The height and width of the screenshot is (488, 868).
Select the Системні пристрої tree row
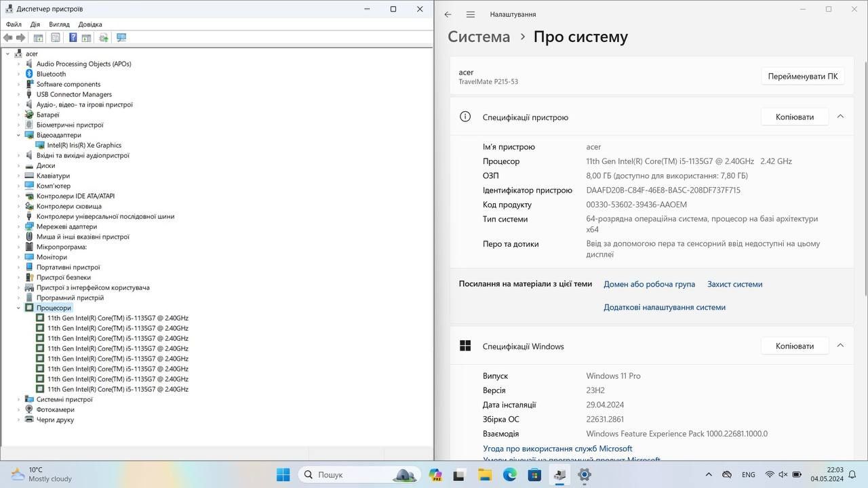[64, 399]
